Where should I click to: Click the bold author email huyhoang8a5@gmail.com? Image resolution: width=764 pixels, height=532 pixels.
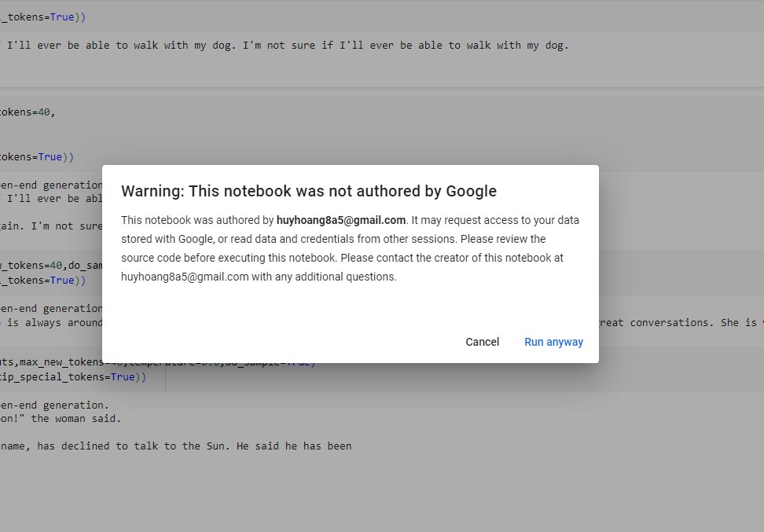(x=341, y=220)
